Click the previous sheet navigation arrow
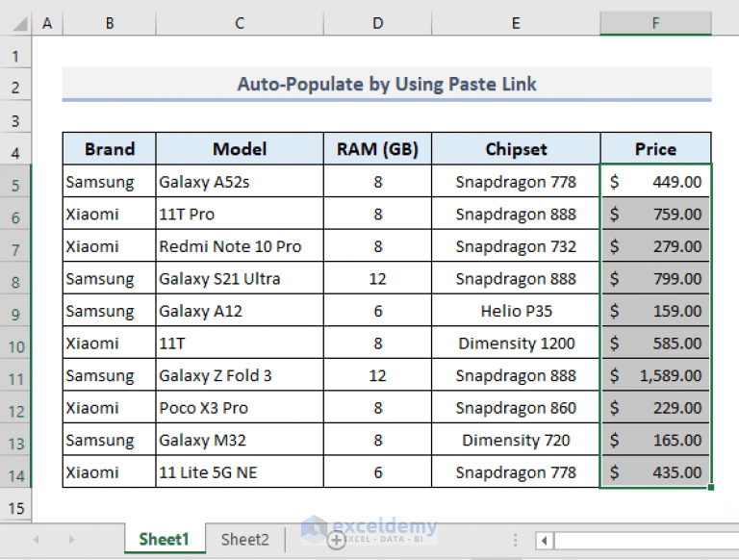This screenshot has height=560, width=739. (x=37, y=539)
